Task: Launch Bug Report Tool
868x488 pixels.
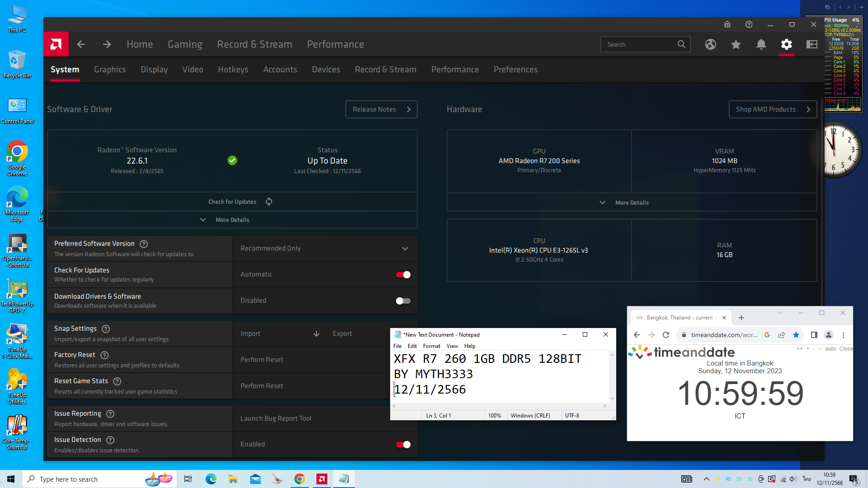Action: (276, 418)
